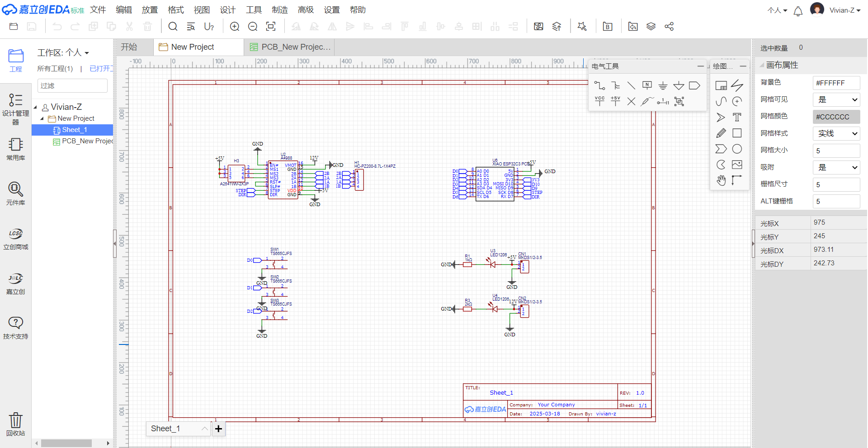Screen dimensions: 868x448
Task: Add a new sheet with plus button
Action: click(218, 429)
